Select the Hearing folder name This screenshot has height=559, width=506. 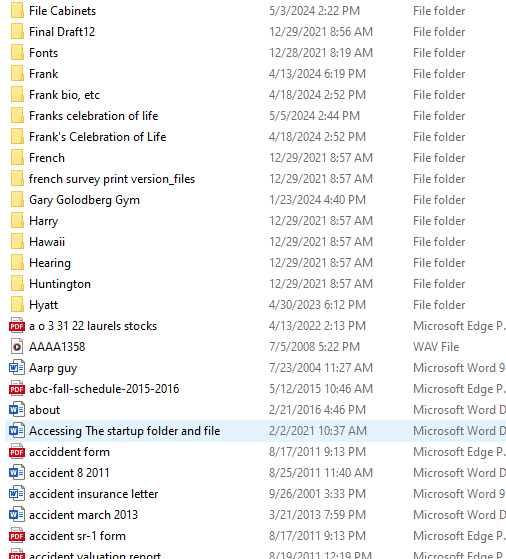point(50,263)
